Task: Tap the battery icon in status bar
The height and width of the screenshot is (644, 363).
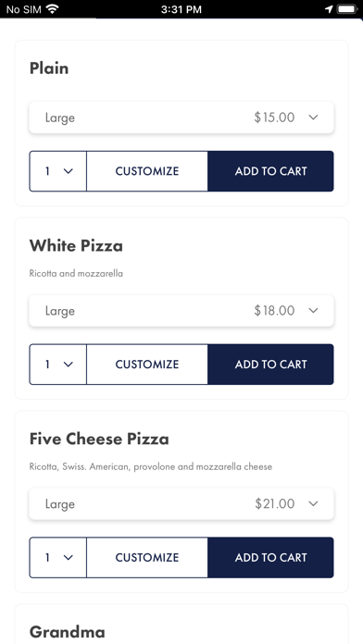Action: [x=347, y=9]
